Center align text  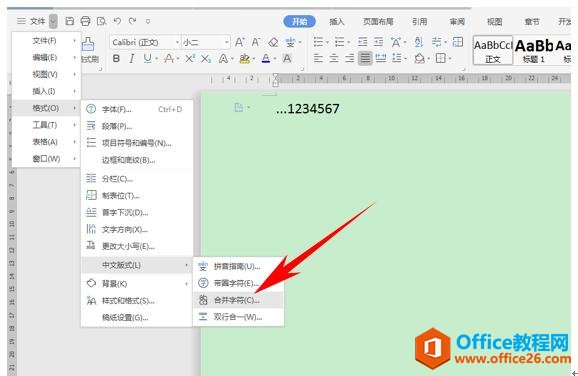click(334, 58)
